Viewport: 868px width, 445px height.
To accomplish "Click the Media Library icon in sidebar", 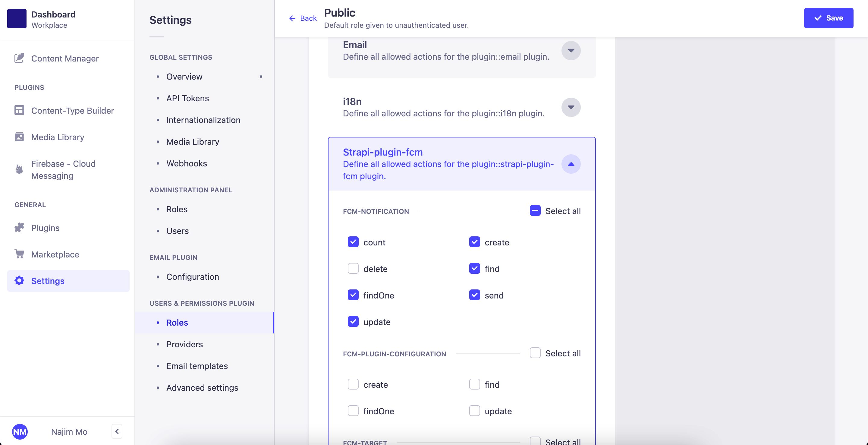I will pos(20,137).
